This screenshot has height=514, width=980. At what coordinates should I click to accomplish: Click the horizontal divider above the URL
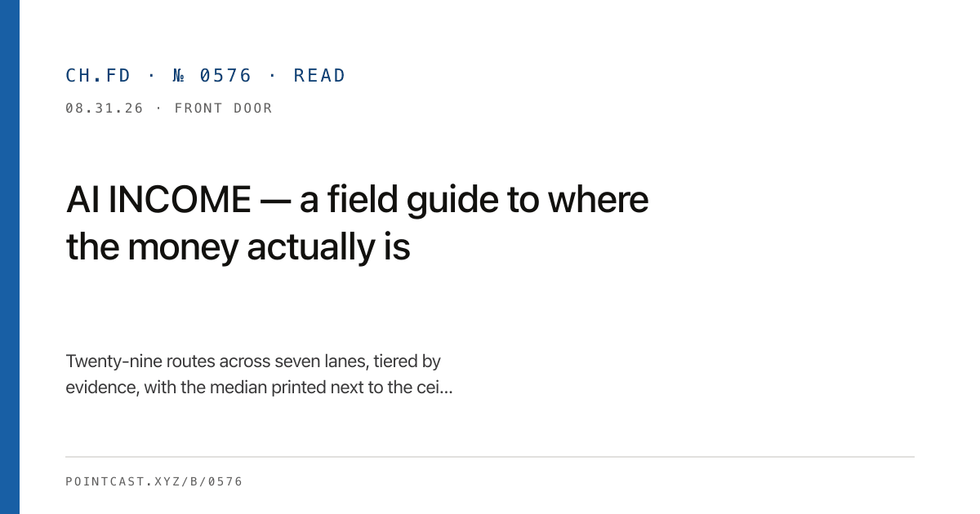pos(490,457)
